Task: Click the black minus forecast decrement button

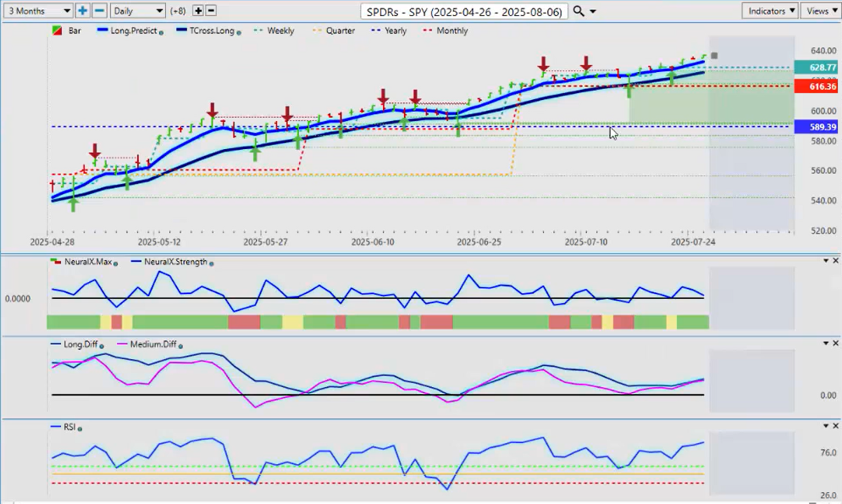Action: [211, 11]
